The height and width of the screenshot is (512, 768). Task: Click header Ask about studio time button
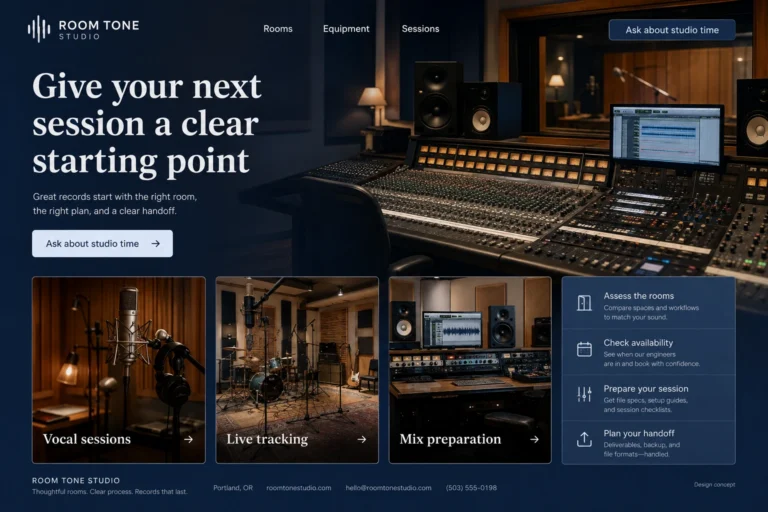pos(672,30)
